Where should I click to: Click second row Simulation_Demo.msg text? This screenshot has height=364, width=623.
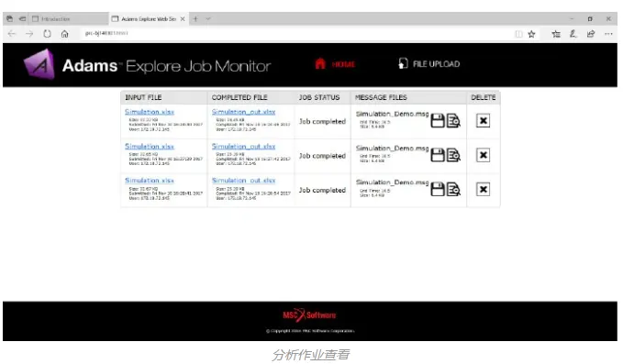click(392, 148)
